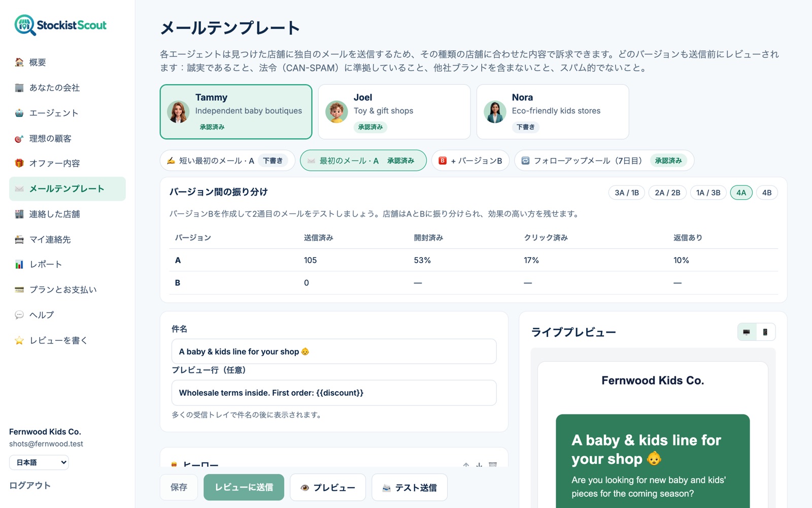Select the 最初のメール・A approved tab
This screenshot has width=812, height=508.
click(363, 161)
